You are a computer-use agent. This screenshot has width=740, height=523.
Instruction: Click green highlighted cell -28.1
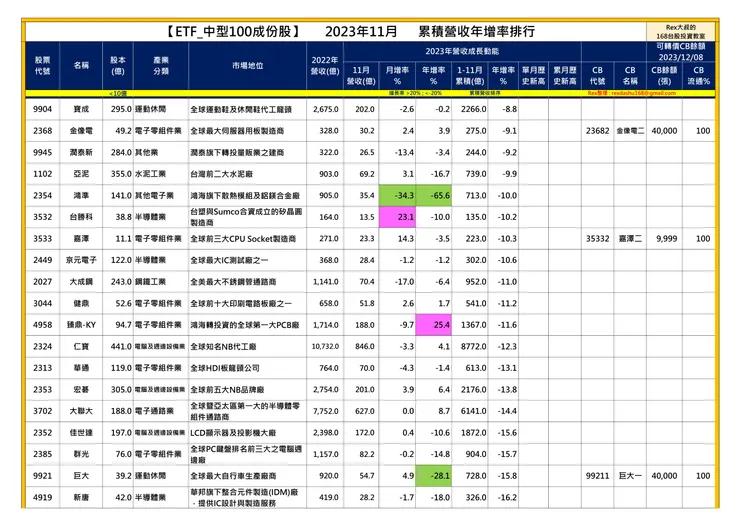tap(434, 476)
